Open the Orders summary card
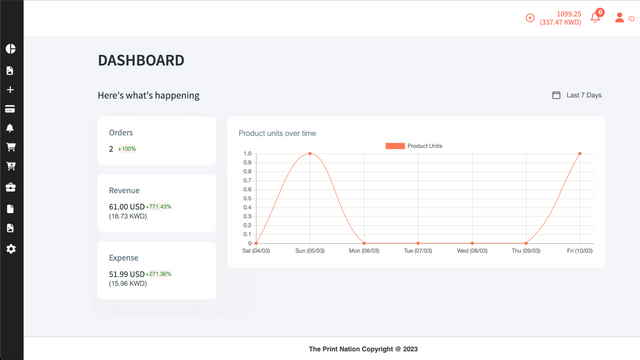The width and height of the screenshot is (640, 360). (157, 141)
